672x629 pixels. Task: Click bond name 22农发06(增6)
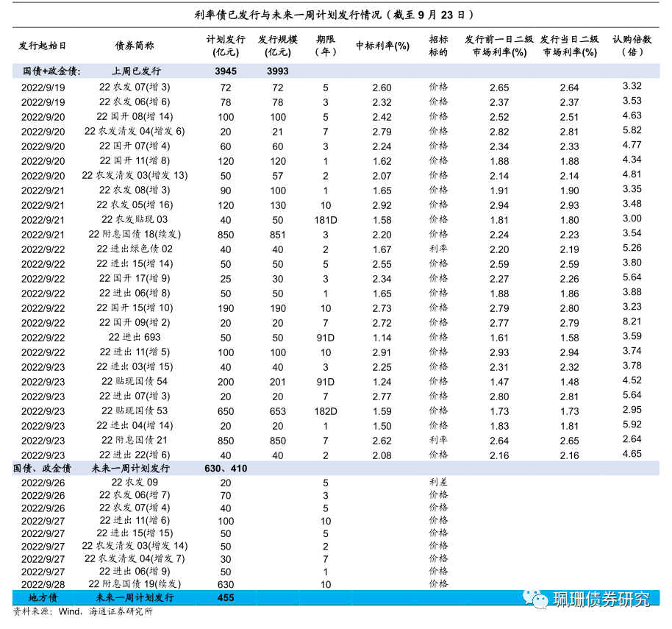pyautogui.click(x=135, y=102)
